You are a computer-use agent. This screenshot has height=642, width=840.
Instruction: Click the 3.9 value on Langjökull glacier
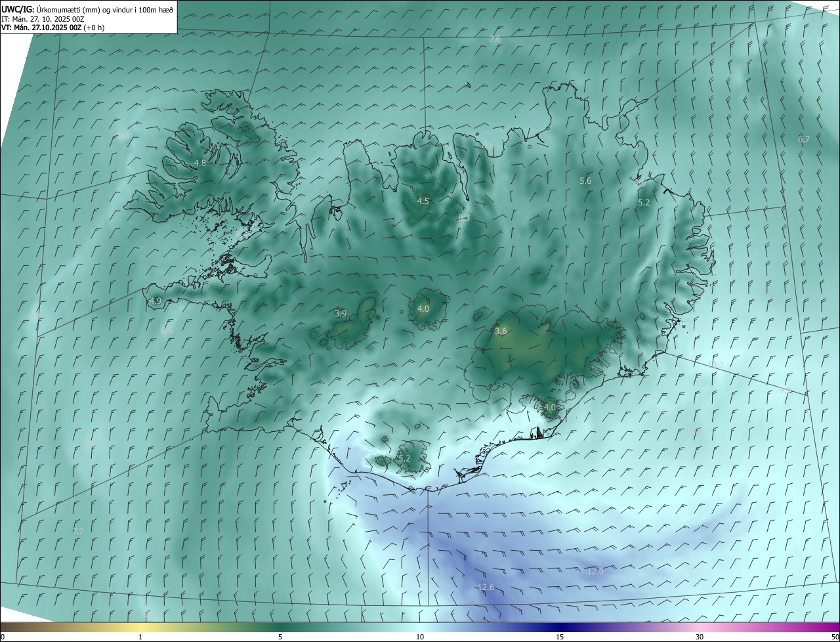pyautogui.click(x=341, y=313)
